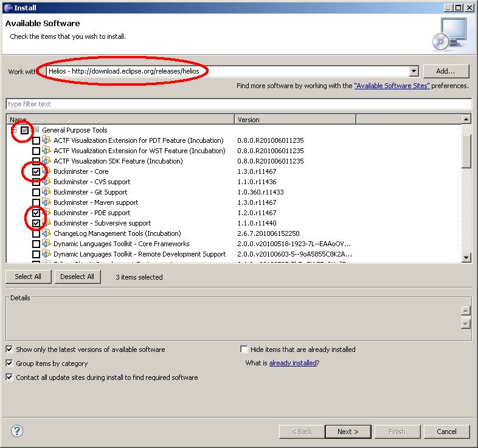The image size is (478, 448).
Task: Click the feature icon beside ACTF Visualization Extension for PDT
Action: coord(46,140)
